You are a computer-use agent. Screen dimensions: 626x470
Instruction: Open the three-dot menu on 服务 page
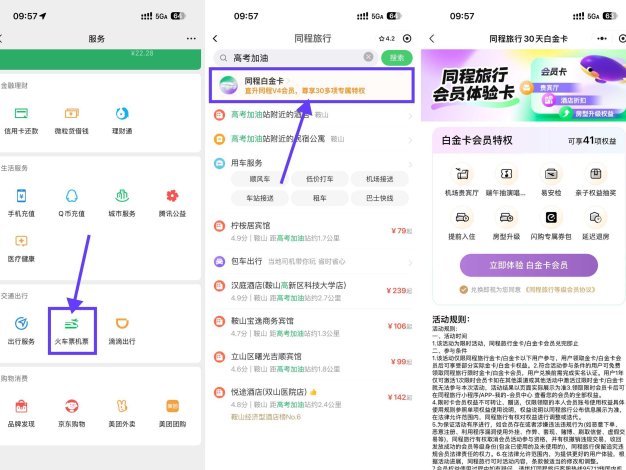(191, 38)
